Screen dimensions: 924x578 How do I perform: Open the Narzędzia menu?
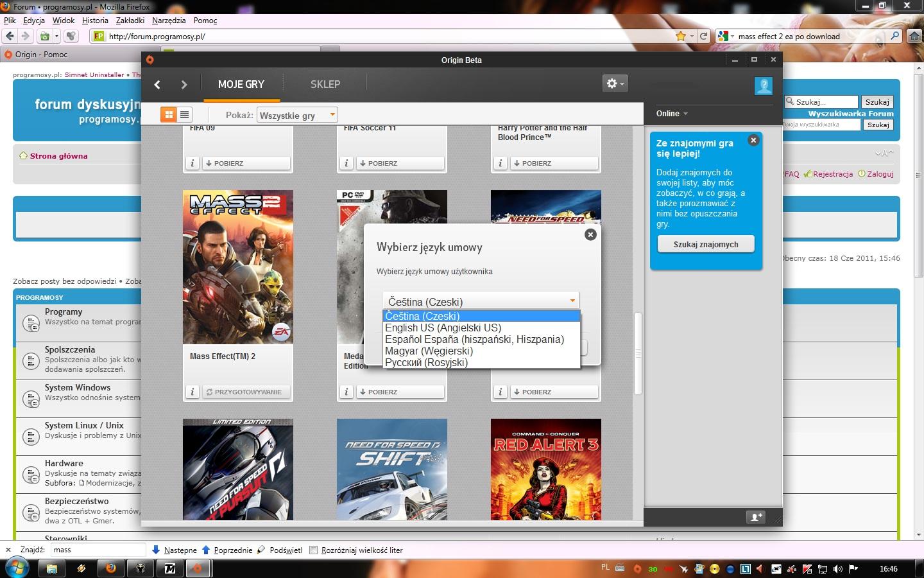click(169, 21)
